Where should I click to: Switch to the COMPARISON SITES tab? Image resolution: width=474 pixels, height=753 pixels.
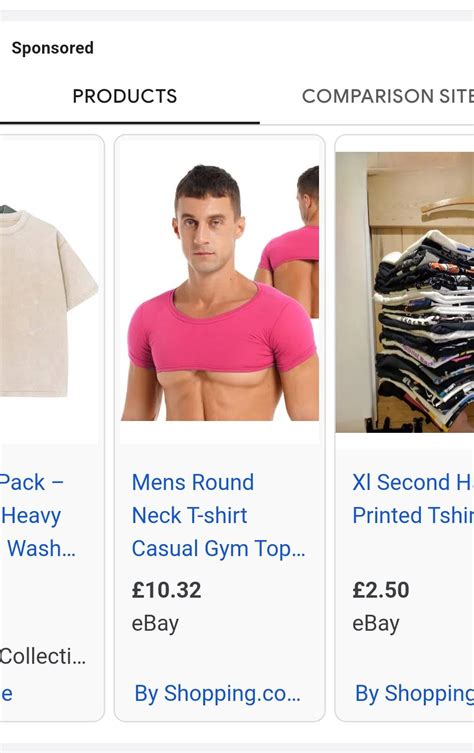[x=387, y=96]
